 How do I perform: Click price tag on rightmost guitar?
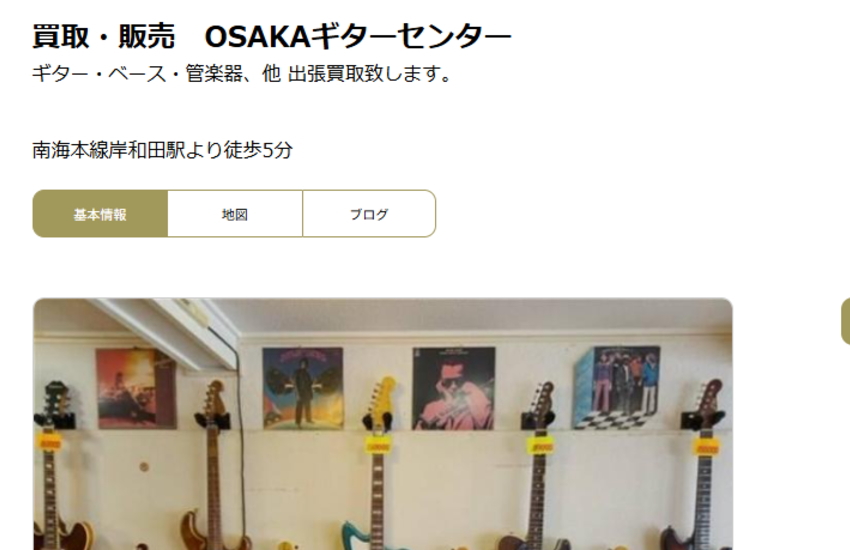(x=707, y=447)
